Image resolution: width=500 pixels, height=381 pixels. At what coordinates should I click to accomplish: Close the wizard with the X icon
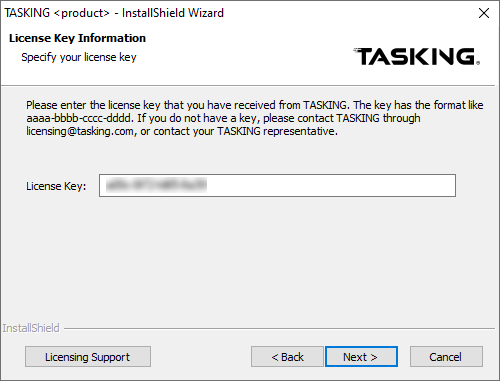click(x=484, y=13)
